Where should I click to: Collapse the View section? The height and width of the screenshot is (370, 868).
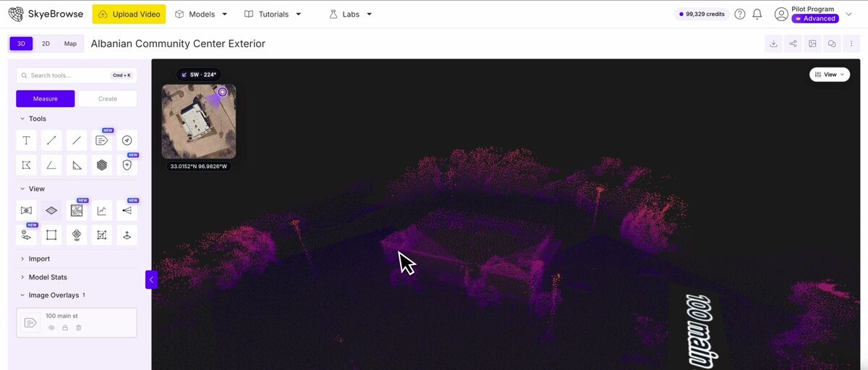[x=32, y=189]
